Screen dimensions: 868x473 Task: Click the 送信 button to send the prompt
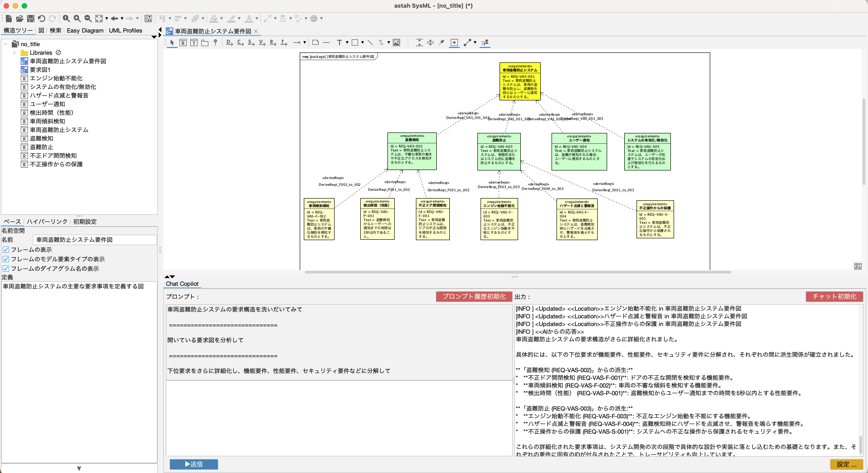pyautogui.click(x=193, y=464)
